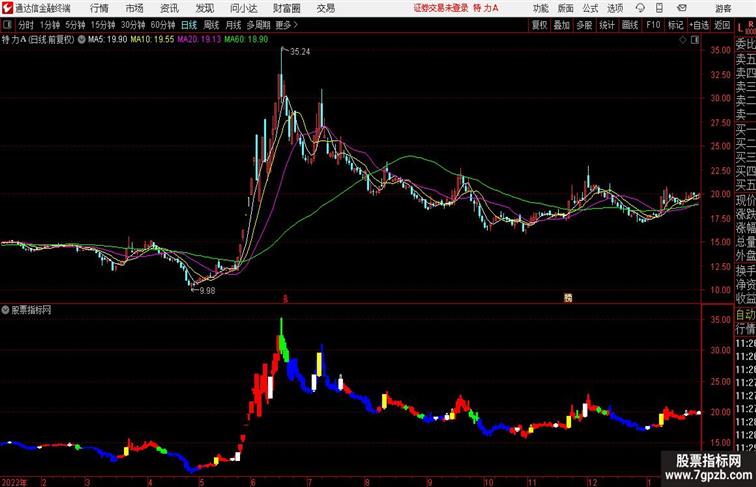Click the 画线 drawing button
This screenshot has height=487, width=756.
click(630, 25)
